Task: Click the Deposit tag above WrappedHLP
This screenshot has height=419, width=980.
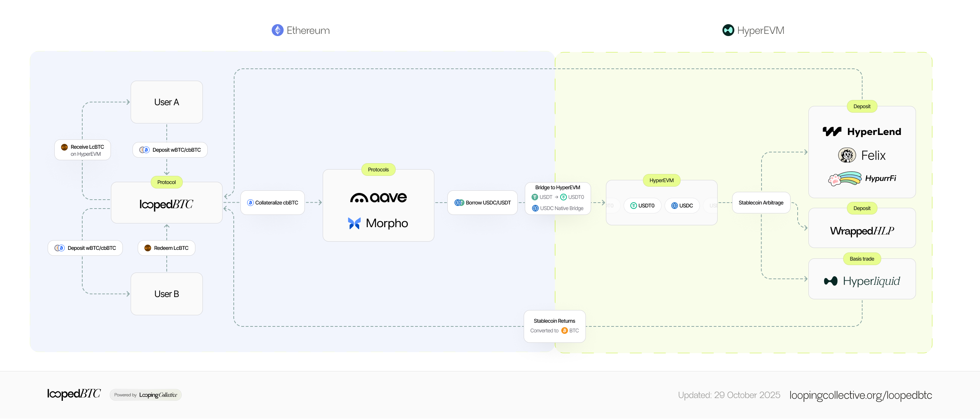Action: [x=862, y=208]
